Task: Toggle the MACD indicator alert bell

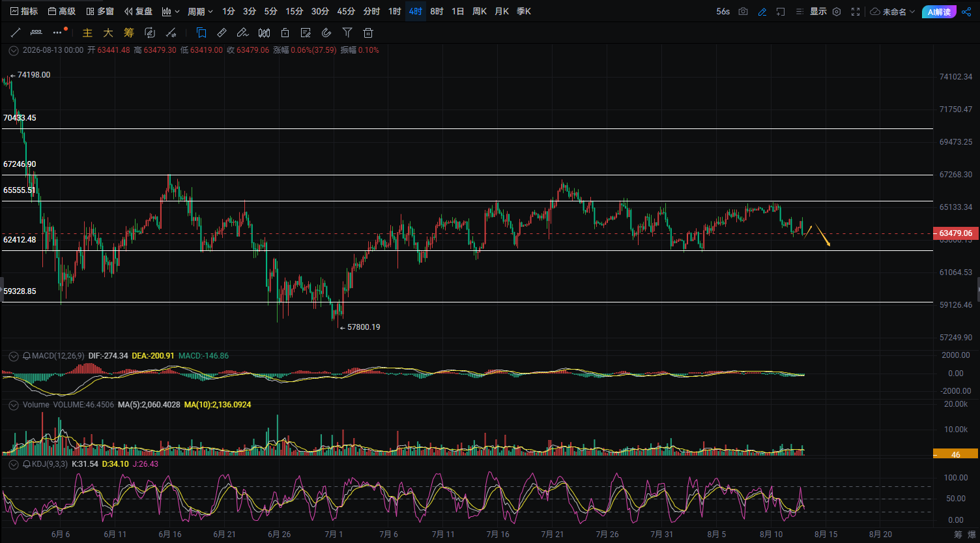Action: 27,356
